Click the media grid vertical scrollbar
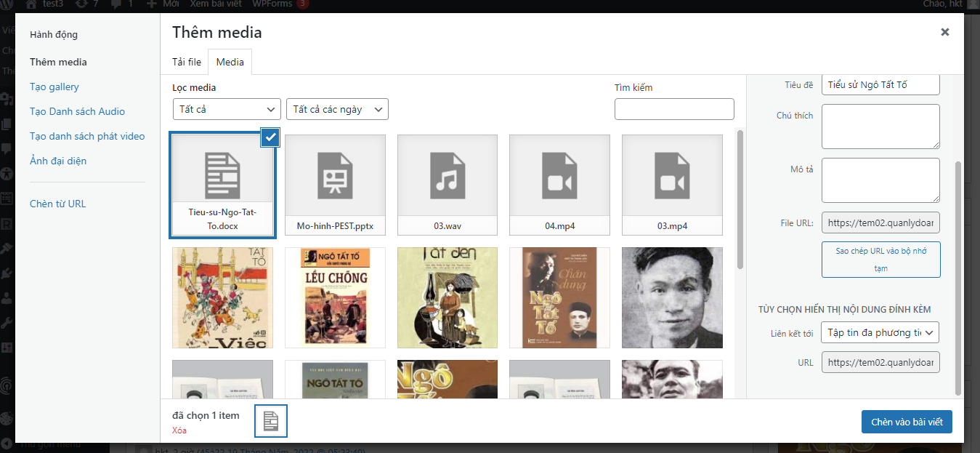Image resolution: width=980 pixels, height=453 pixels. tap(740, 200)
